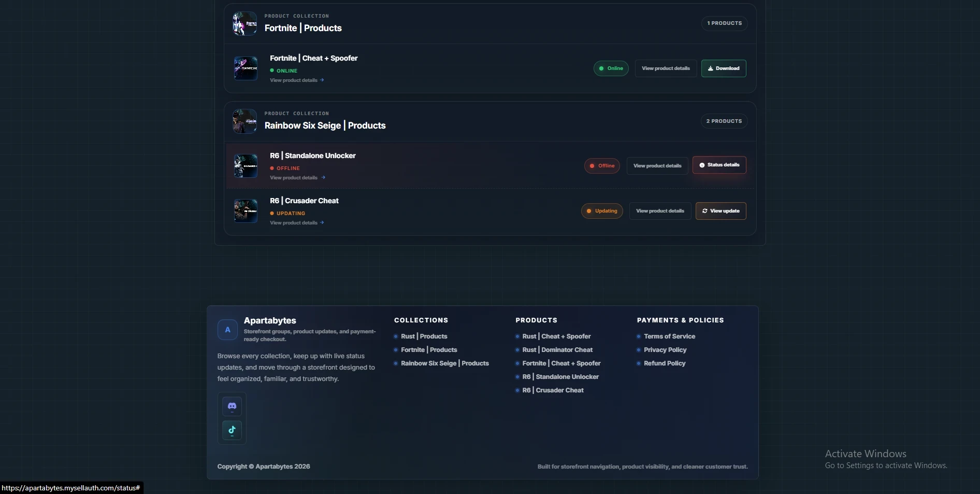Screen dimensions: 980x494
Task: Click the Rainbow Six Seige collection thumbnail
Action: (x=245, y=121)
